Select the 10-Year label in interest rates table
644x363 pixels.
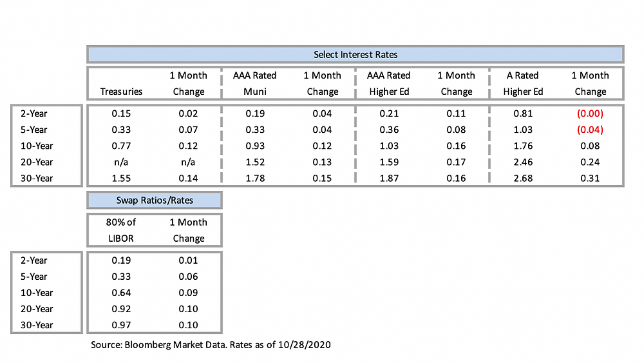(x=37, y=146)
